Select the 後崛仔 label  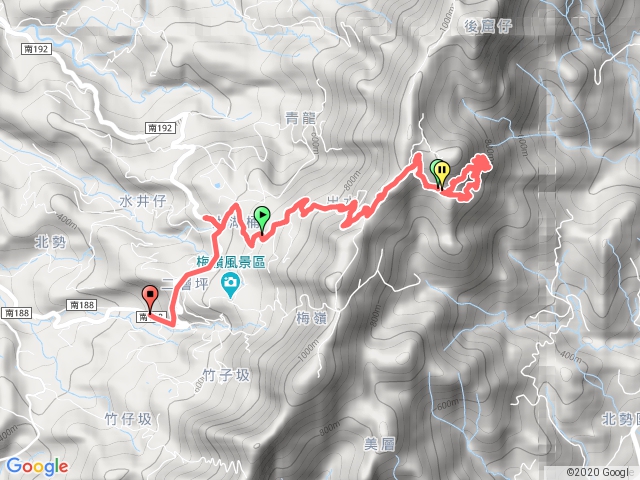pyautogui.click(x=488, y=27)
